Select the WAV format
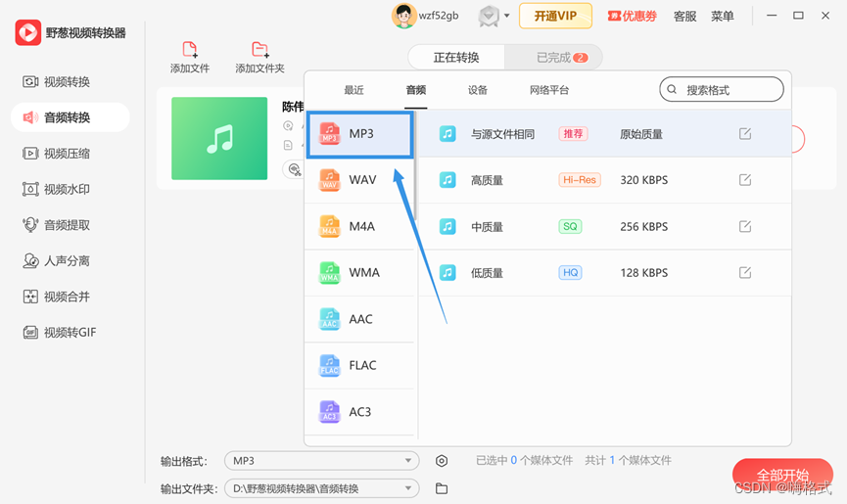847x504 pixels. 359,180
